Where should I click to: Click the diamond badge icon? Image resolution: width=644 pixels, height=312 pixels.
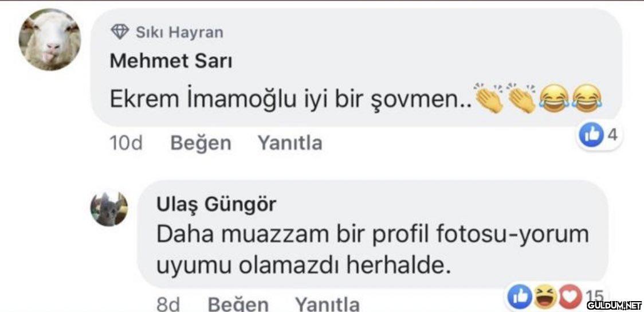(x=119, y=32)
